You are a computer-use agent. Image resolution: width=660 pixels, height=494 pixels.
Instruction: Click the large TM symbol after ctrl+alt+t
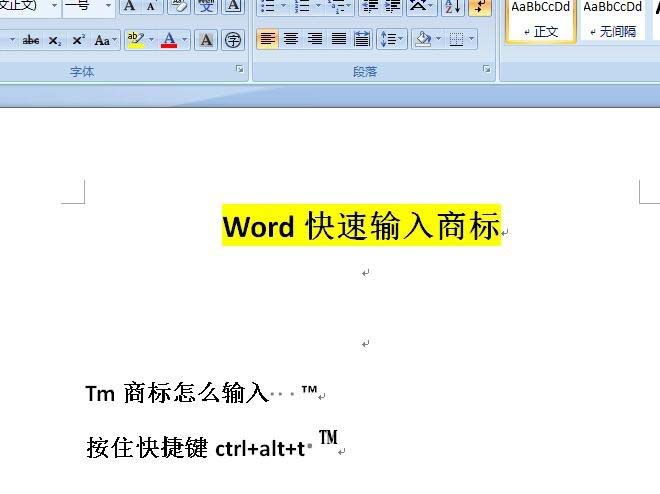pyautogui.click(x=328, y=438)
